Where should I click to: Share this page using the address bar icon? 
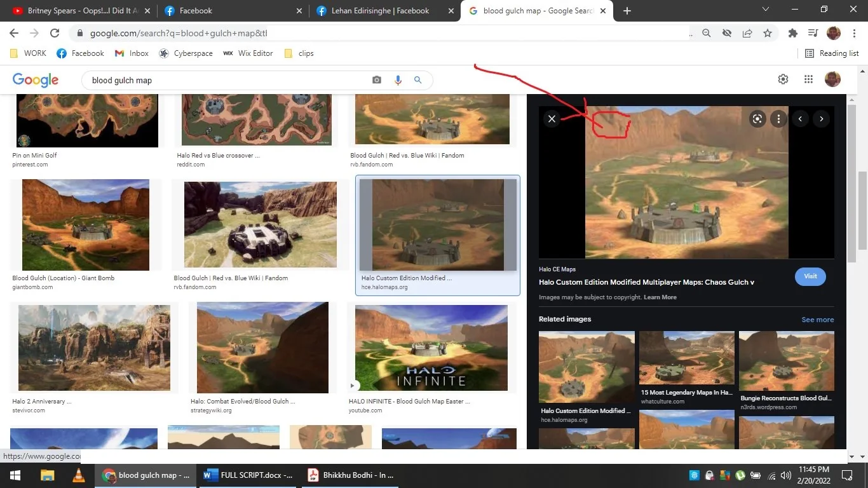pos(747,33)
